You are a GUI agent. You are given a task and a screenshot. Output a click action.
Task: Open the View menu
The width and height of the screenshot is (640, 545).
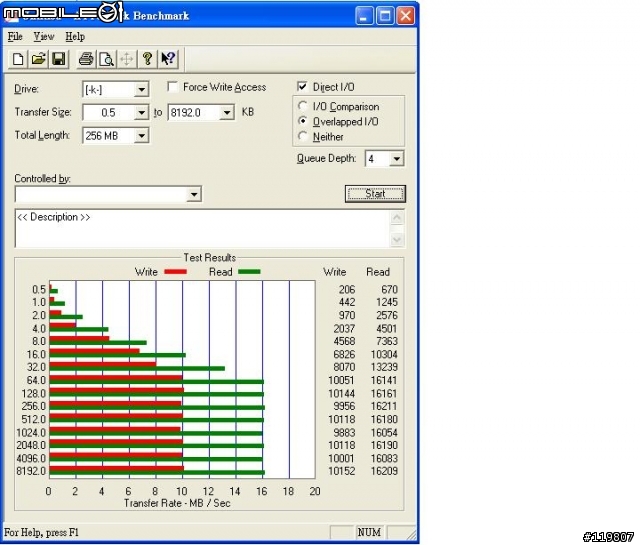[44, 37]
